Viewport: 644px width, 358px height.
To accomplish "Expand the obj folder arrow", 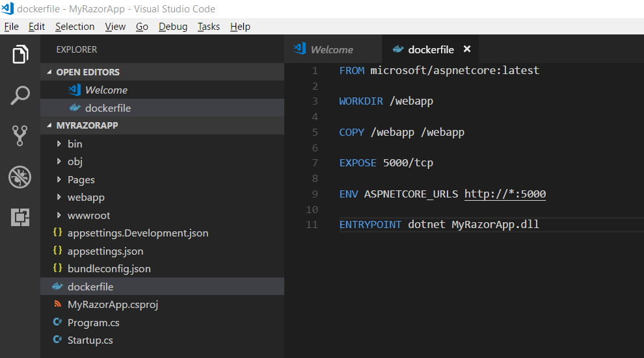I will 59,161.
